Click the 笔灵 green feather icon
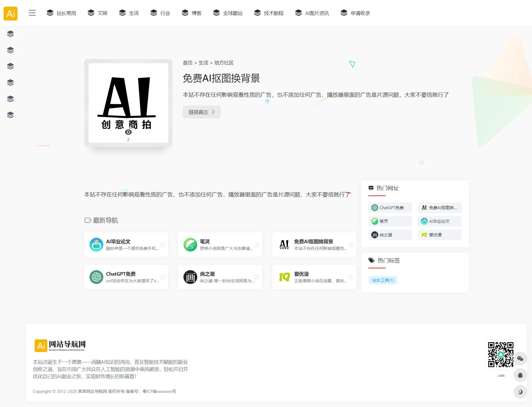This screenshot has height=407, width=532. [x=190, y=245]
